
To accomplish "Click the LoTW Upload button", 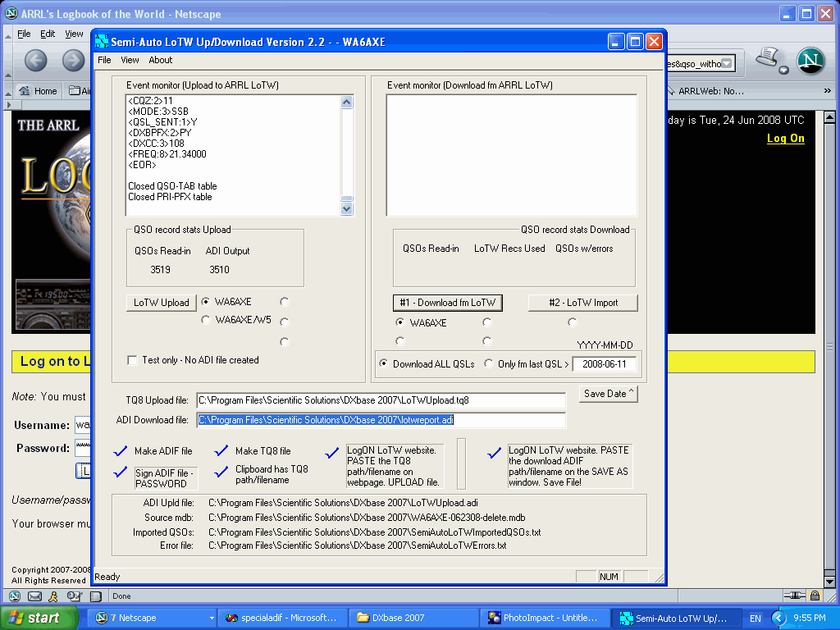I will coord(162,302).
